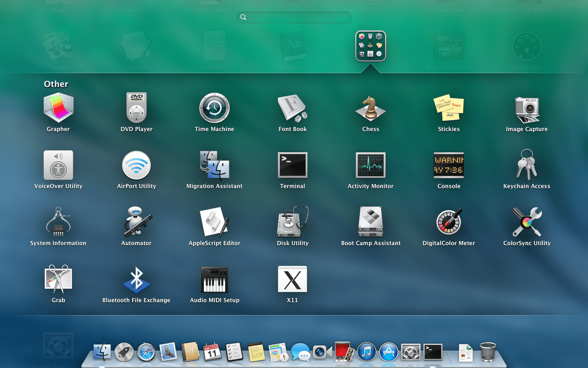Viewport: 588px width, 368px height.
Task: Open the Grapher app
Action: point(58,108)
